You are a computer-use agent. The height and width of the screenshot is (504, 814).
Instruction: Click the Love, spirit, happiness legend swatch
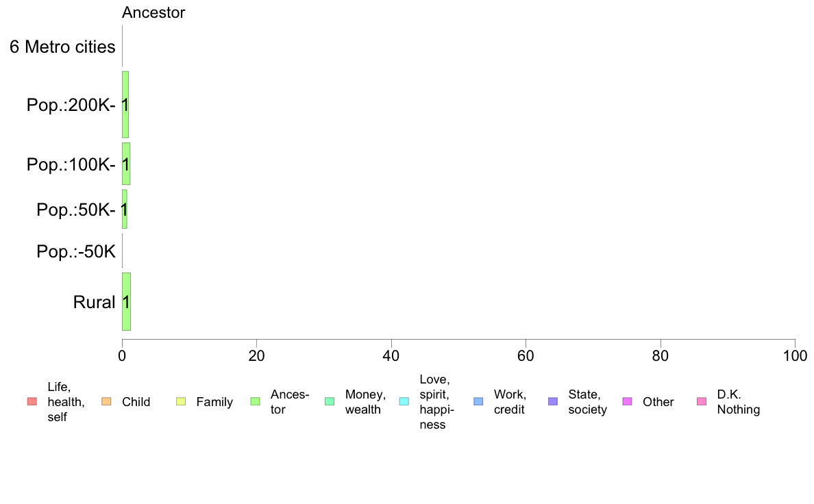tap(404, 401)
